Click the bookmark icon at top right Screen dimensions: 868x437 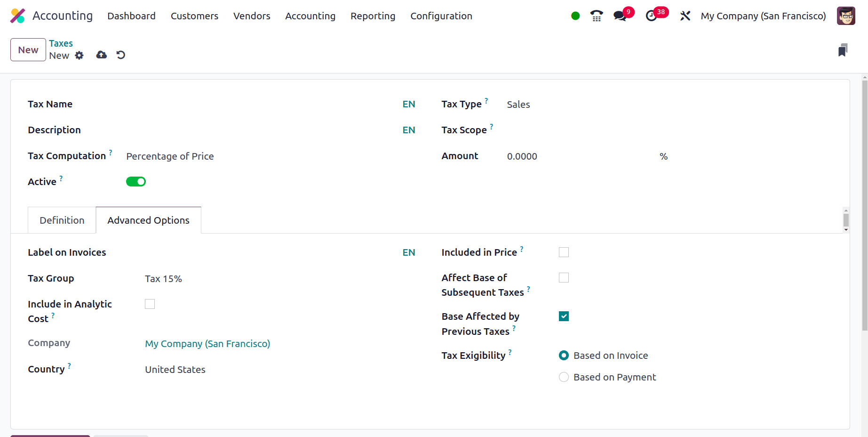tap(843, 50)
